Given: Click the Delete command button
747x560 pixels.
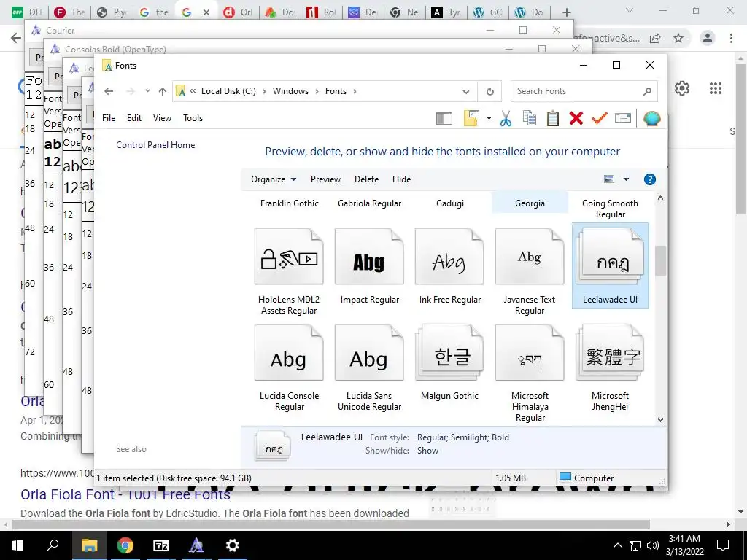Looking at the screenshot, I should [x=366, y=179].
